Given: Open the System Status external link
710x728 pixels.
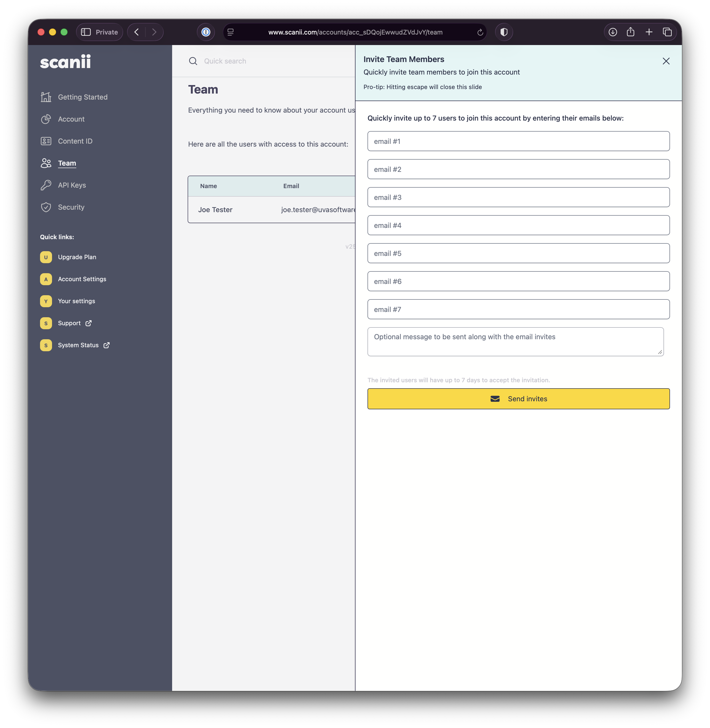Looking at the screenshot, I should tap(78, 345).
